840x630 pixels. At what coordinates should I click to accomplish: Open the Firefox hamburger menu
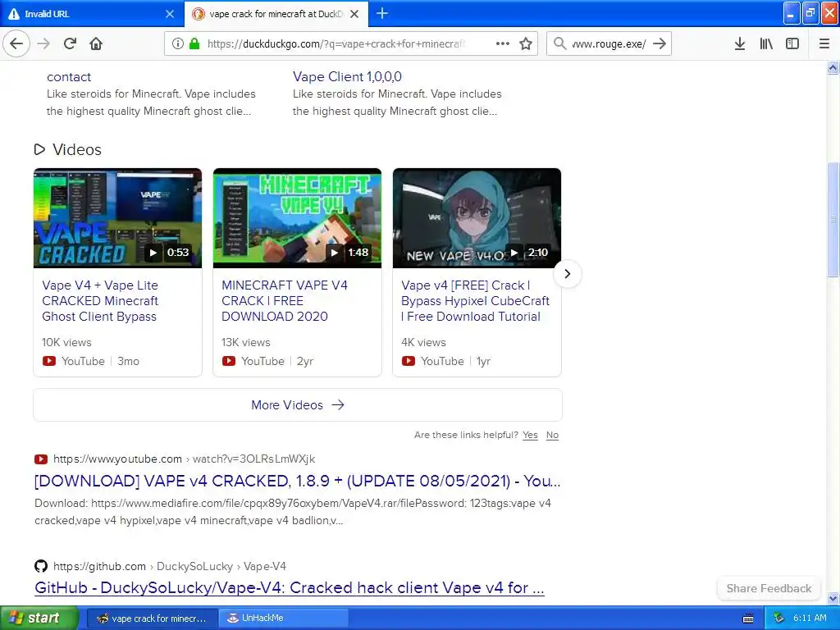tap(824, 43)
